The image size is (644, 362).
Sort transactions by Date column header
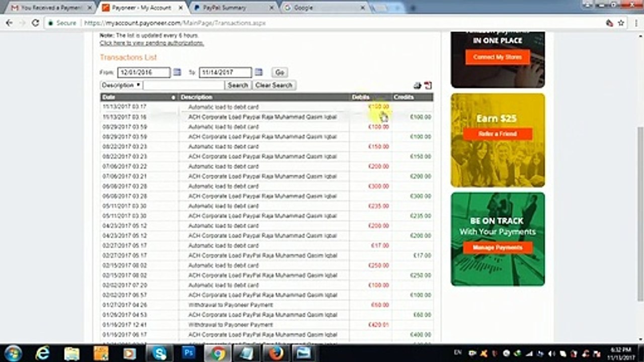click(139, 97)
